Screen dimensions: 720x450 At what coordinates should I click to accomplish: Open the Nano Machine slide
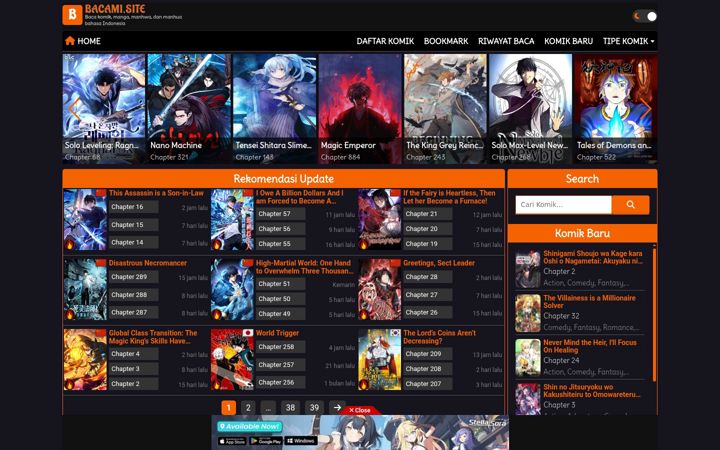pyautogui.click(x=189, y=109)
